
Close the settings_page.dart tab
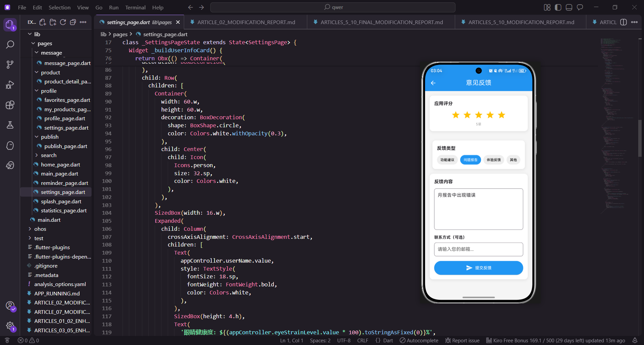[x=178, y=22]
